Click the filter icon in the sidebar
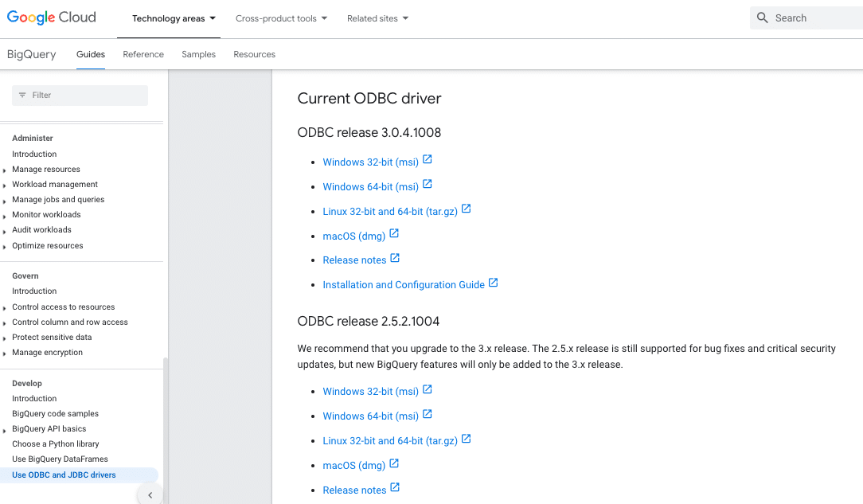This screenshot has width=863, height=504. tap(22, 96)
